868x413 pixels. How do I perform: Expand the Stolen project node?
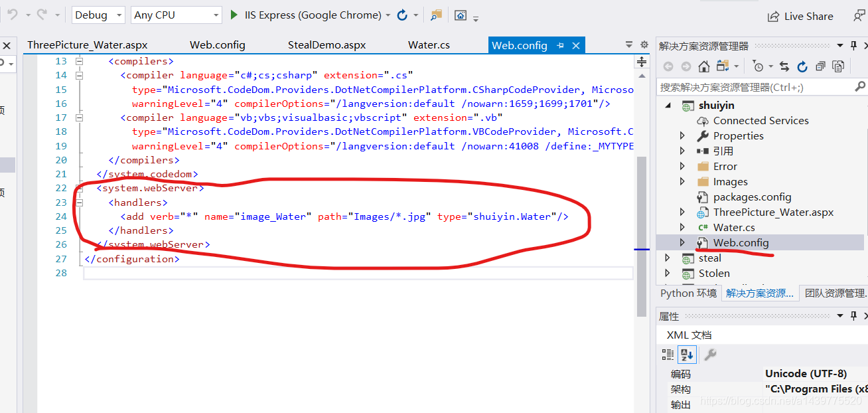click(668, 273)
